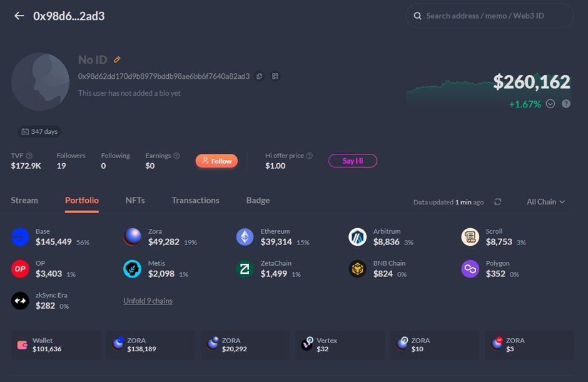Open the ZORA $138,189 card
588x382 pixels.
(150, 345)
